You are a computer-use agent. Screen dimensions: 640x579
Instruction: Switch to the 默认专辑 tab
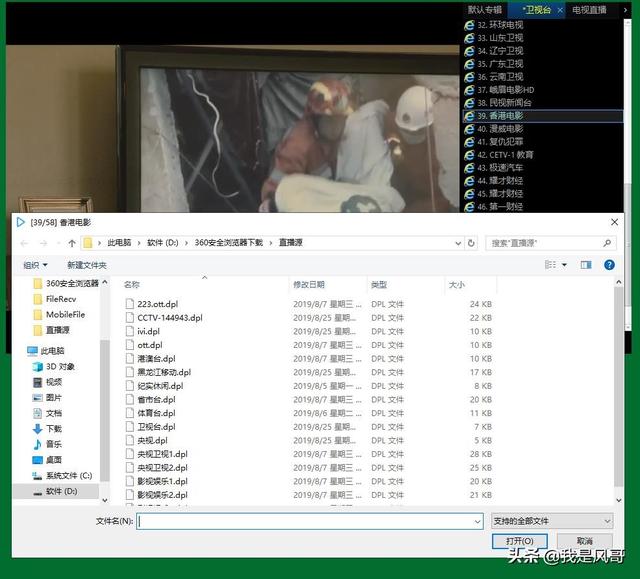coord(485,9)
